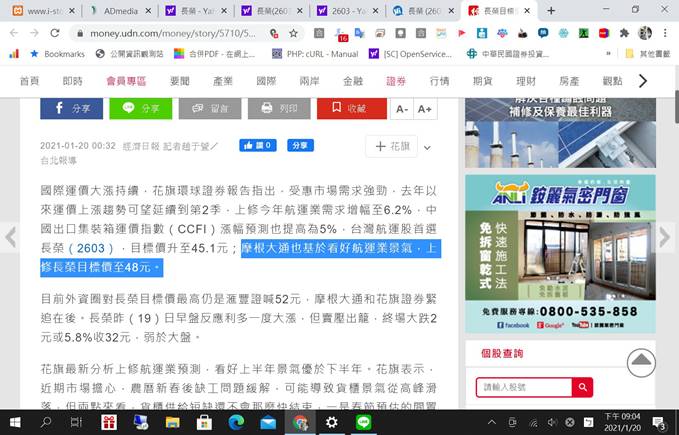Viewport: 679px width, 435px height.
Task: Print the article with 列印
Action: 278,108
